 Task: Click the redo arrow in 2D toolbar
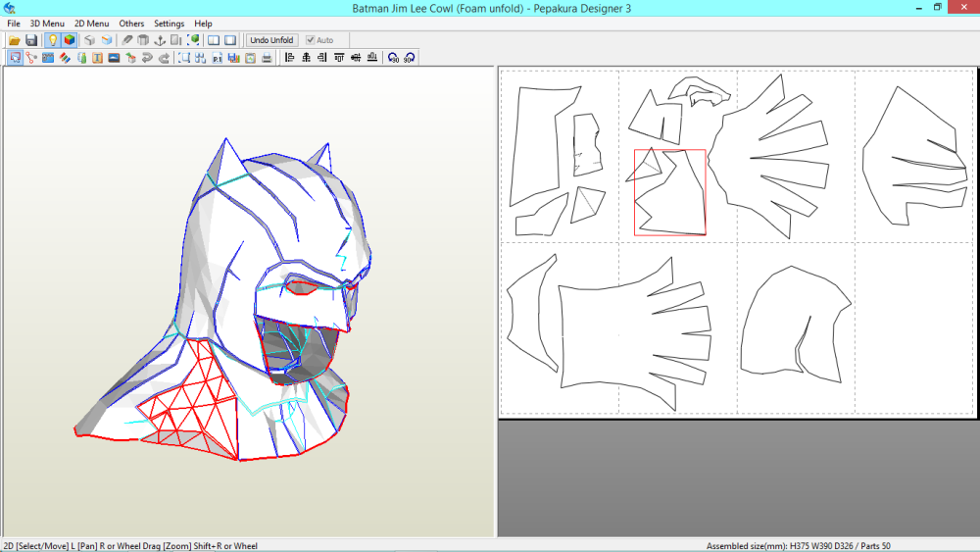point(164,58)
